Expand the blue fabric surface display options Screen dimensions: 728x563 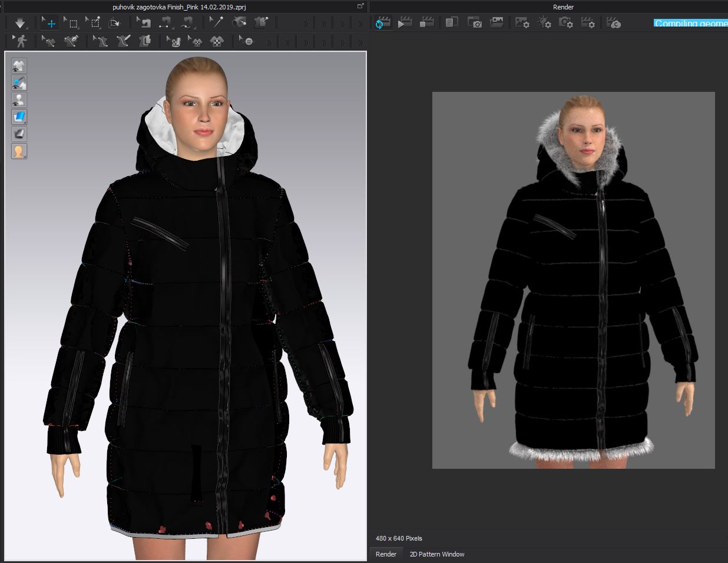click(x=19, y=117)
